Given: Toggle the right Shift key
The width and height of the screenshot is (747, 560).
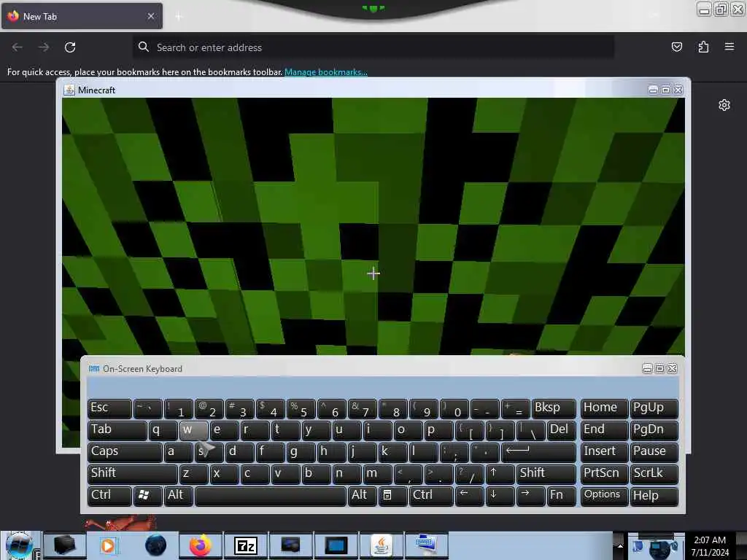Looking at the screenshot, I should [x=546, y=474].
